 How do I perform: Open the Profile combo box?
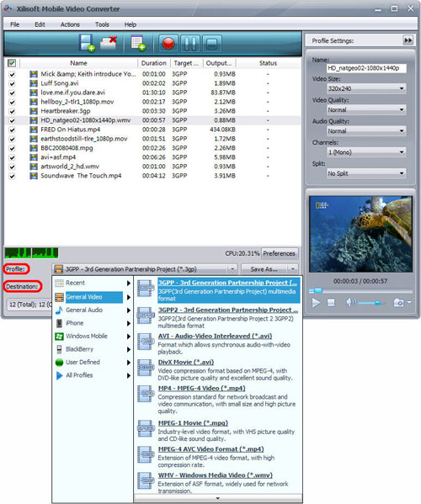145,268
